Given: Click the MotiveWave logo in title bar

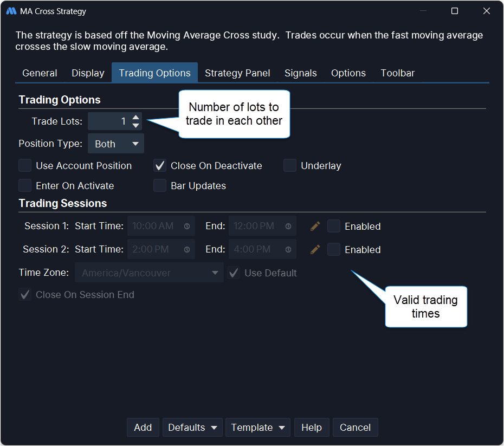Looking at the screenshot, I should [11, 11].
